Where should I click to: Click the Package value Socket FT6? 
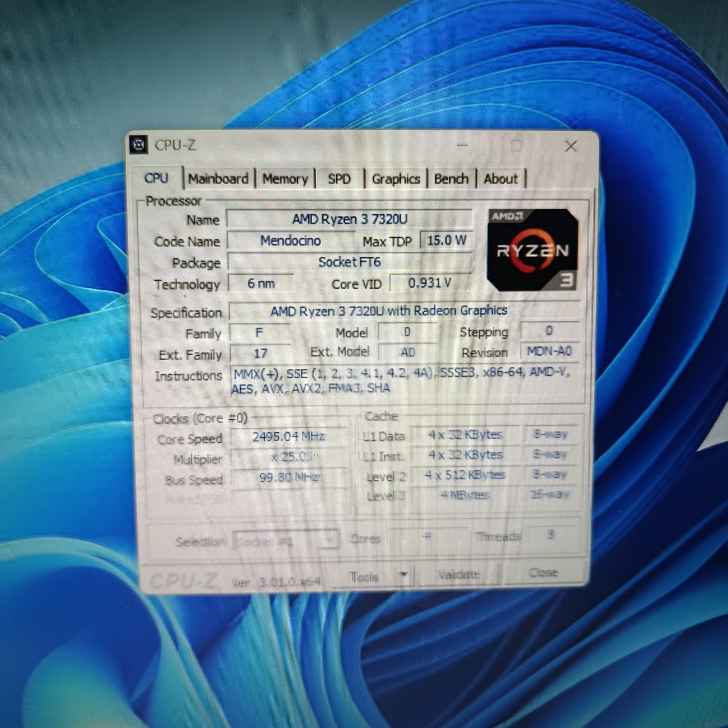pyautogui.click(x=349, y=262)
